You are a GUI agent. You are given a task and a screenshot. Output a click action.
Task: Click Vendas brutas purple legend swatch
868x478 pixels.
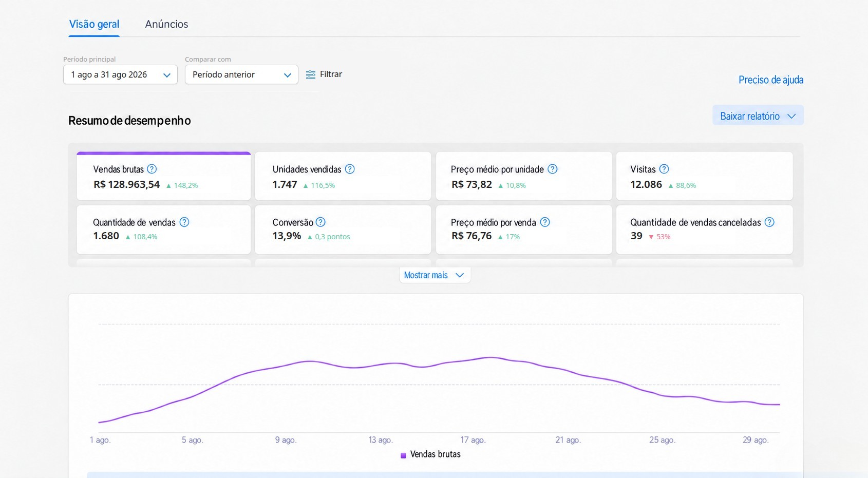coord(403,455)
